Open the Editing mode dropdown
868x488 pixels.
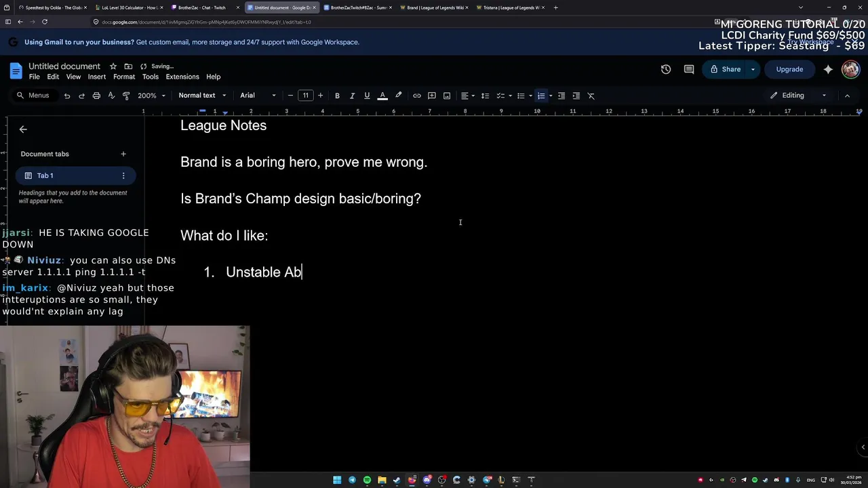tap(798, 96)
